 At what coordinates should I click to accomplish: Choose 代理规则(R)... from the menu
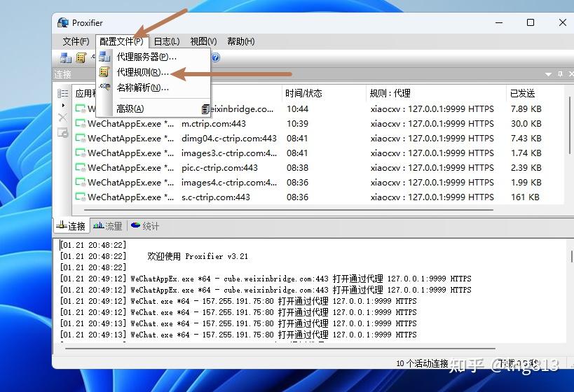[x=153, y=72]
